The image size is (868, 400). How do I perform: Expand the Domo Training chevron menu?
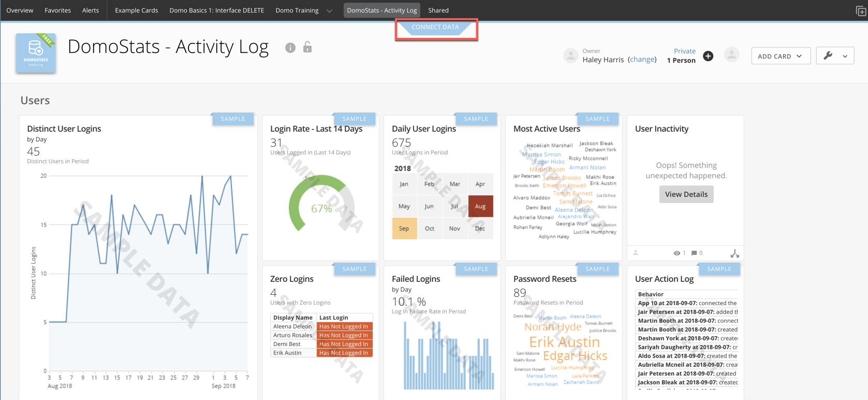329,11
